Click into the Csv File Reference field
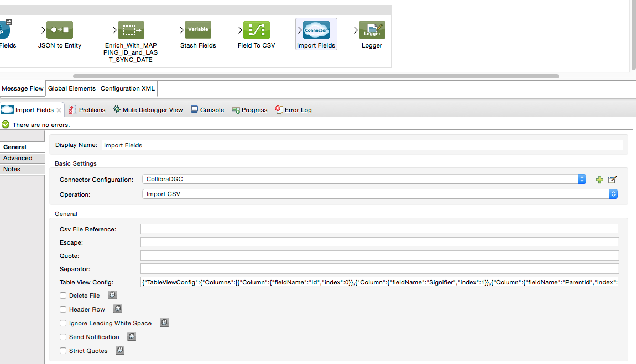This screenshot has width=636, height=364. (x=379, y=229)
